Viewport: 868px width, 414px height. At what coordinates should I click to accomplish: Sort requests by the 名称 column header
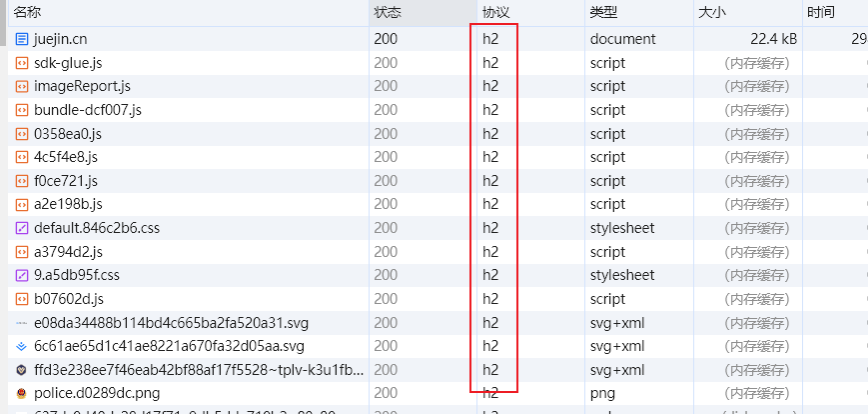[x=28, y=12]
